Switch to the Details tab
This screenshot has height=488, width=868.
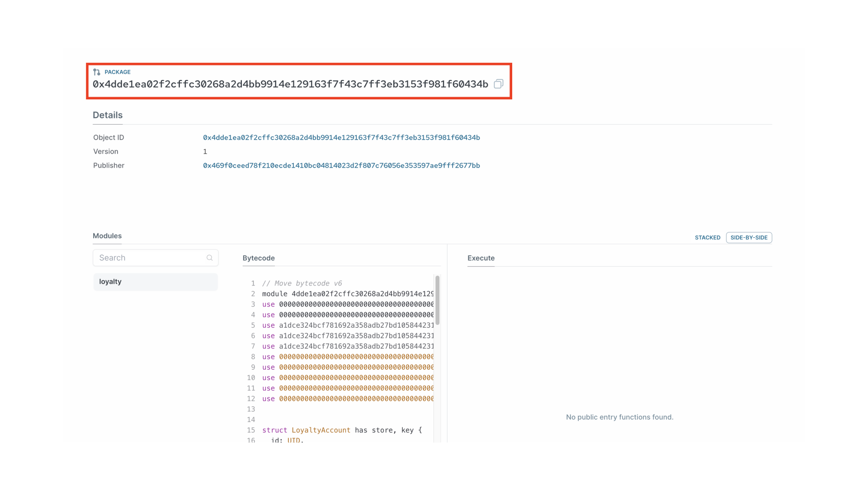point(108,115)
